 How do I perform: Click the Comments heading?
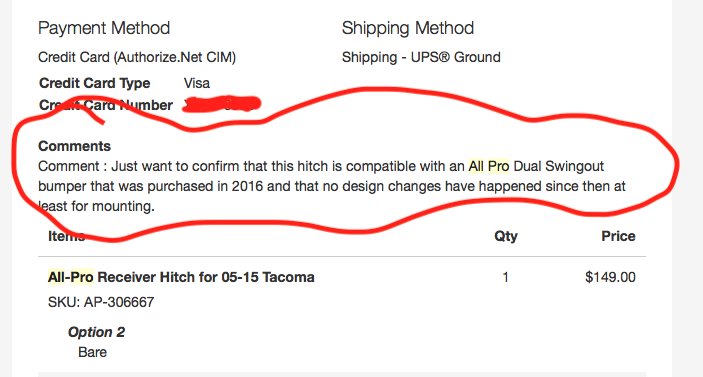[x=74, y=146]
